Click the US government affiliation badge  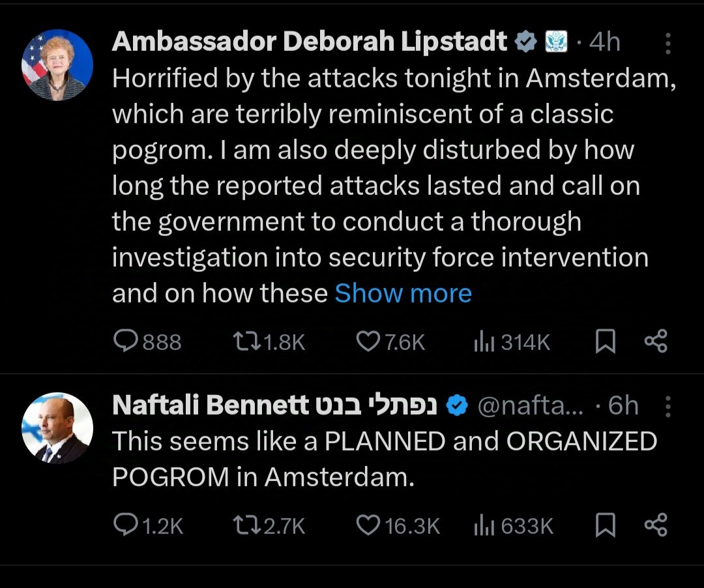coord(556,42)
